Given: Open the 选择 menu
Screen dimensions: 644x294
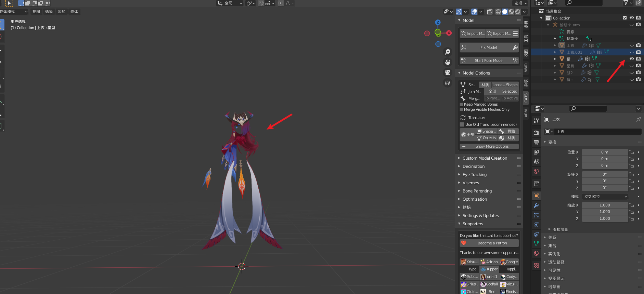Looking at the screenshot, I should click(x=49, y=12).
